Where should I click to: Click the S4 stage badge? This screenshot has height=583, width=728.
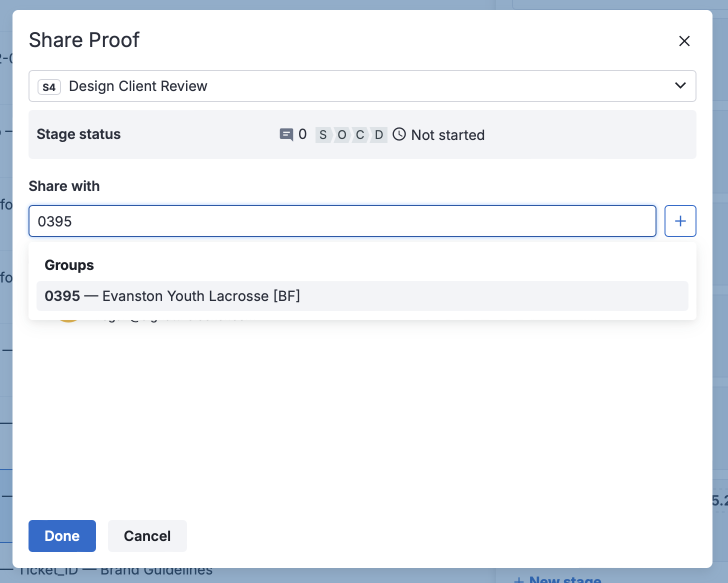tap(49, 87)
